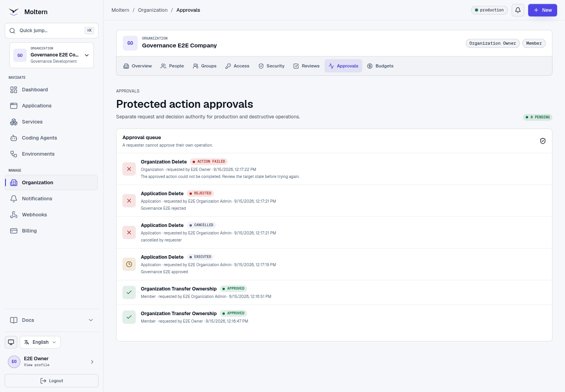The height and width of the screenshot is (392, 565).
Task: Switch theme using the monitor icon button
Action: click(x=11, y=342)
